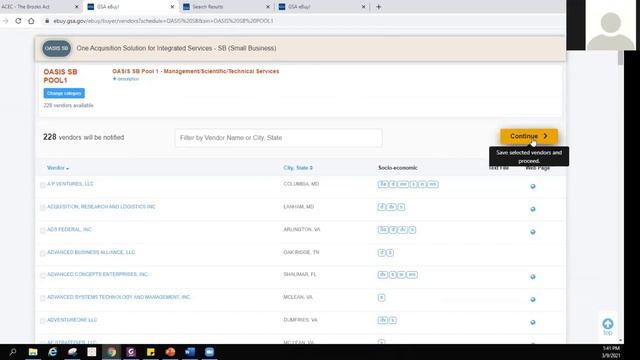Check Advanced Systems Technology and Management row box

[42, 299]
